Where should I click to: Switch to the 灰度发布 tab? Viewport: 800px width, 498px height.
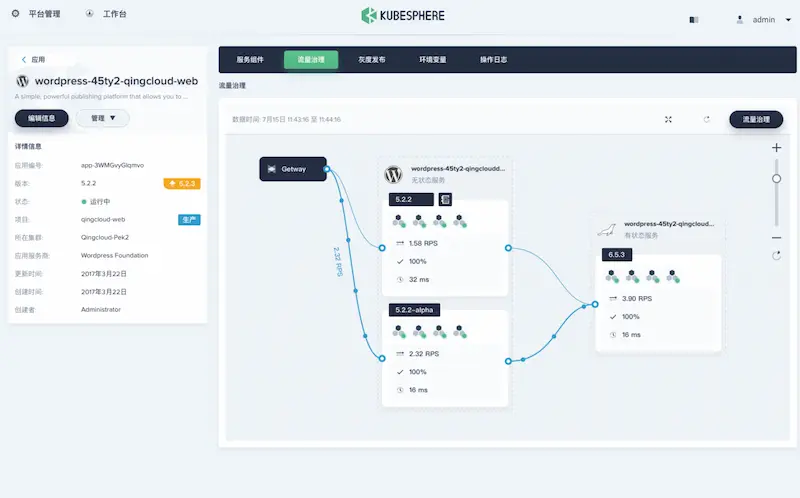371,60
